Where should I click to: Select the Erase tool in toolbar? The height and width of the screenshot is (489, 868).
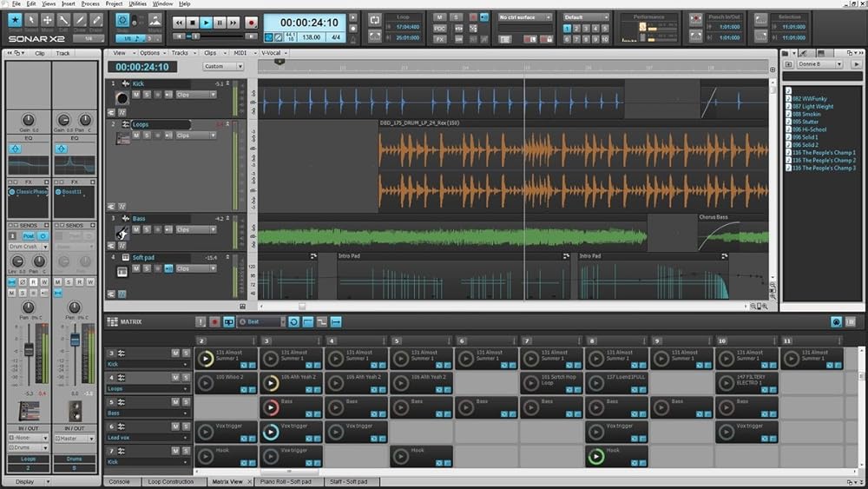[98, 20]
